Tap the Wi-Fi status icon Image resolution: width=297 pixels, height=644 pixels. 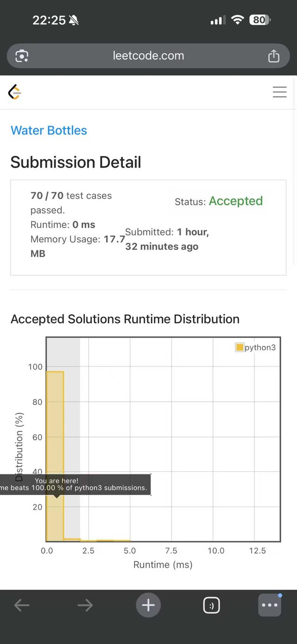238,20
